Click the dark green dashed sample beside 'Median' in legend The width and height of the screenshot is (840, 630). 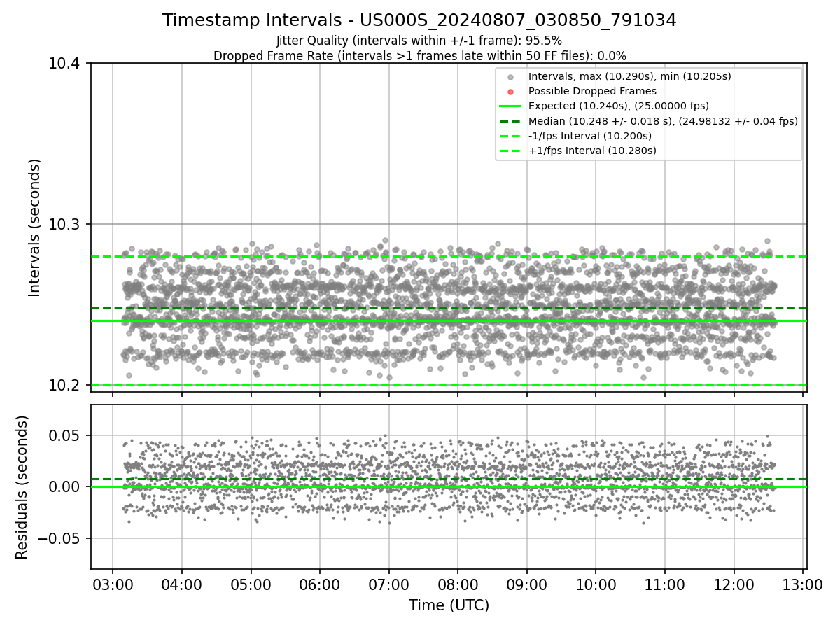[510, 121]
